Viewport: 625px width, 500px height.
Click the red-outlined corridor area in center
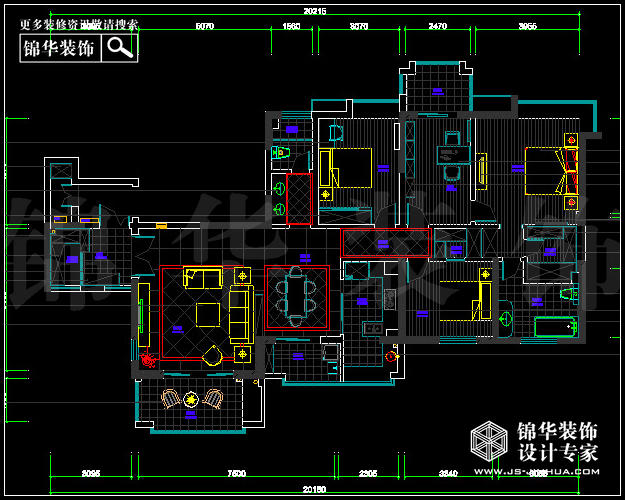coord(384,243)
